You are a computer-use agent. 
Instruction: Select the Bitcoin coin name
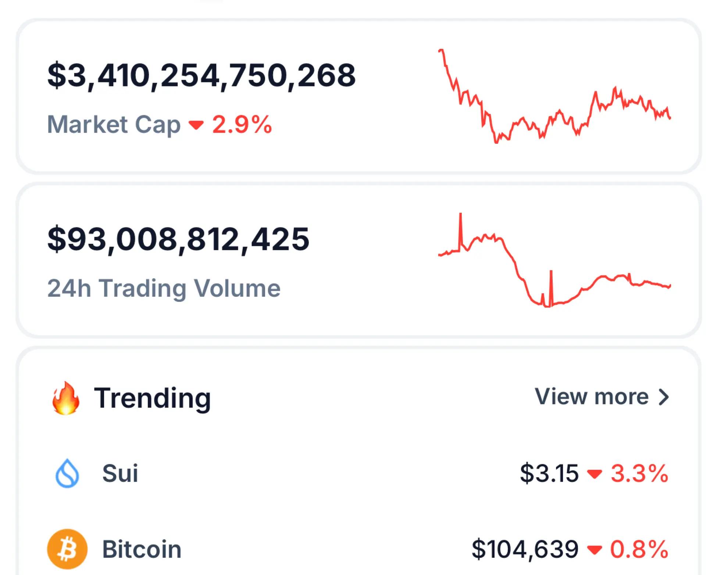(x=142, y=549)
